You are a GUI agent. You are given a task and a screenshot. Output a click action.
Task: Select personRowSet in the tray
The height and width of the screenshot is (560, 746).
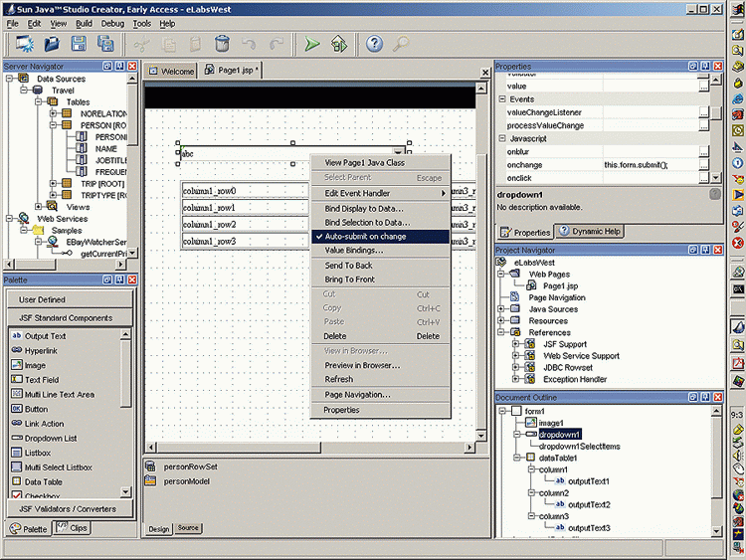click(x=190, y=467)
